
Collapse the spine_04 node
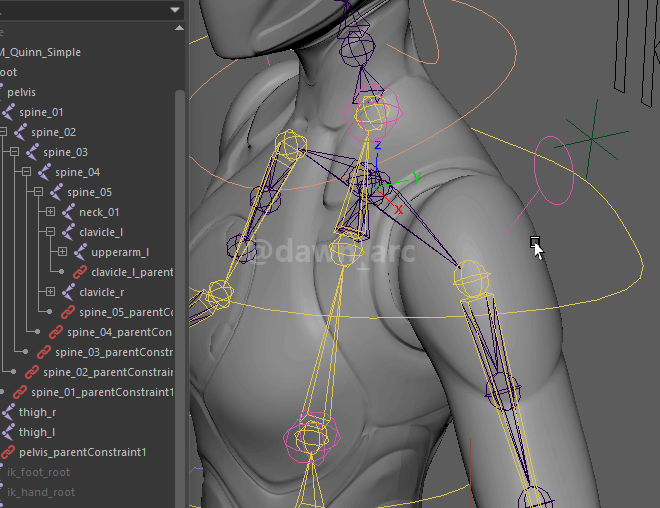coord(27,172)
